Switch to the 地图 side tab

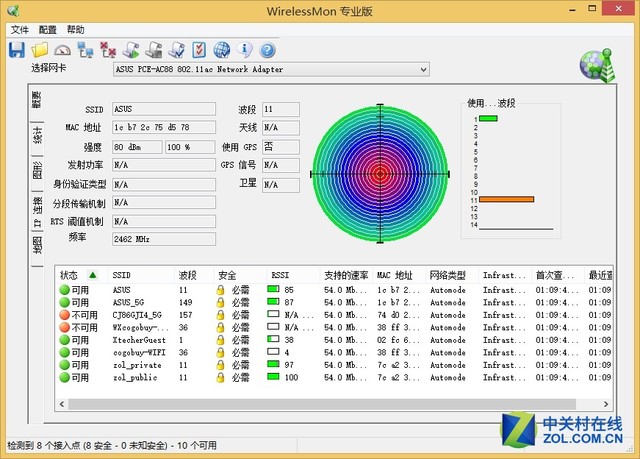click(x=37, y=245)
